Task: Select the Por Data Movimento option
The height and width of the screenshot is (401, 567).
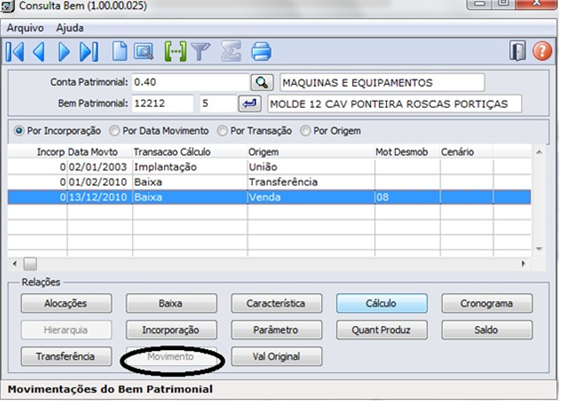Action: pyautogui.click(x=159, y=131)
